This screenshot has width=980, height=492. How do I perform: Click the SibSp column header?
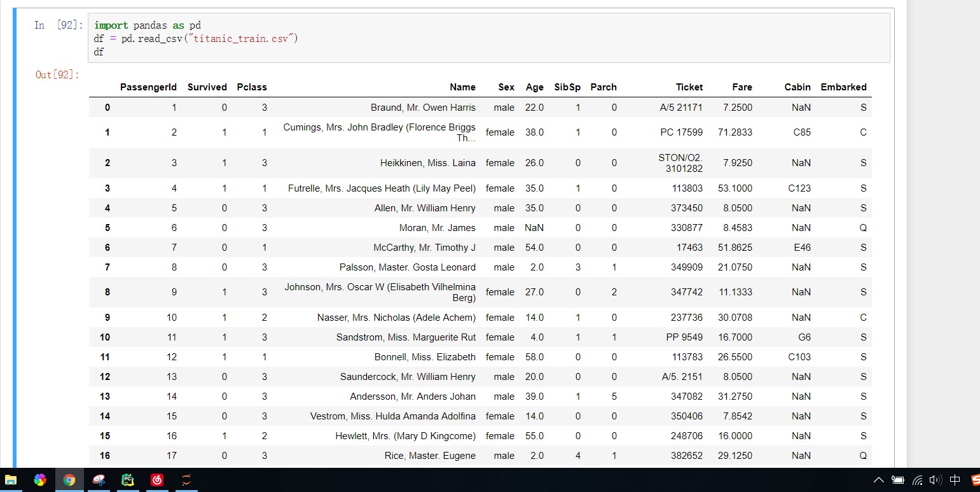567,87
